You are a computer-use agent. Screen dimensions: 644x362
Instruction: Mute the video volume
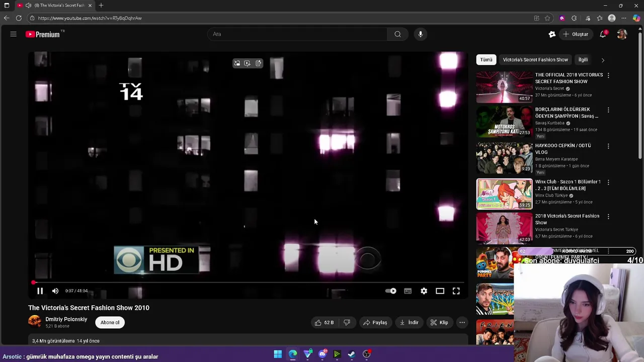point(55,291)
